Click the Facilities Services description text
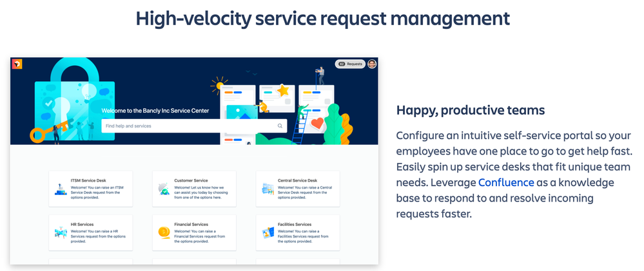The width and height of the screenshot is (644, 271). pos(303,236)
